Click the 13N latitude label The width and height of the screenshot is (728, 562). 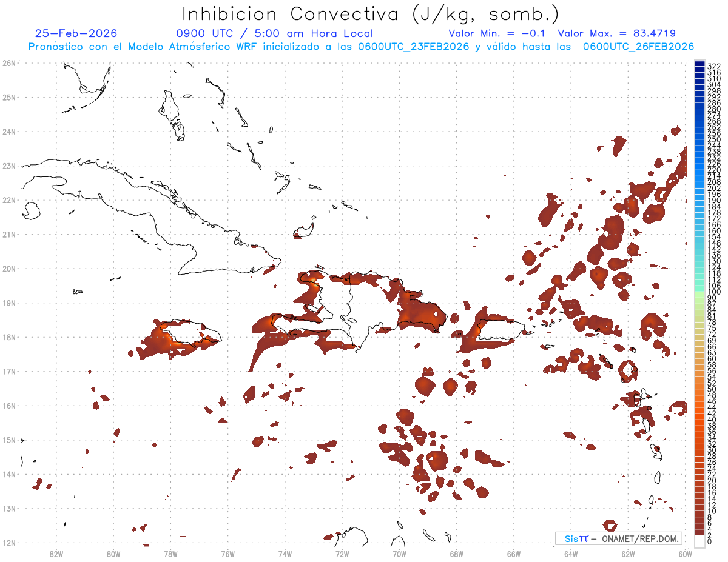tap(9, 508)
